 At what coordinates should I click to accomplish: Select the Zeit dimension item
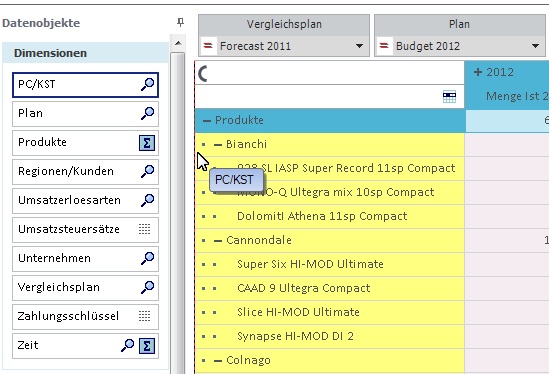tap(85, 346)
